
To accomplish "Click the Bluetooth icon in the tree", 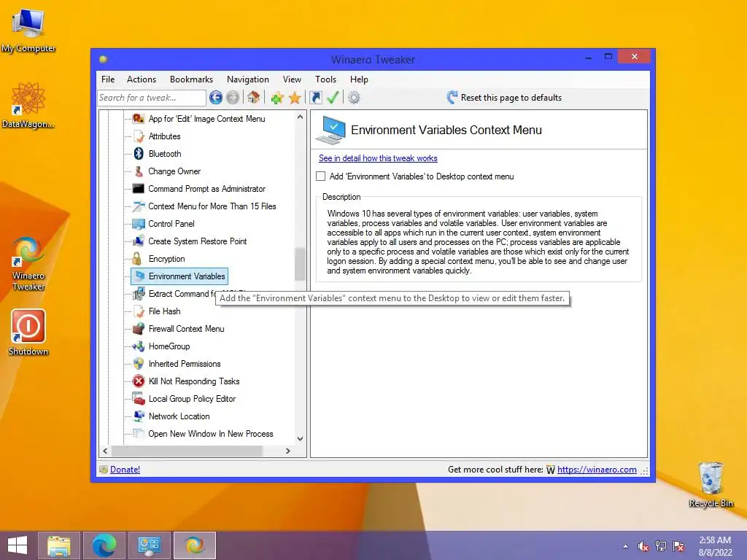I will 139,153.
